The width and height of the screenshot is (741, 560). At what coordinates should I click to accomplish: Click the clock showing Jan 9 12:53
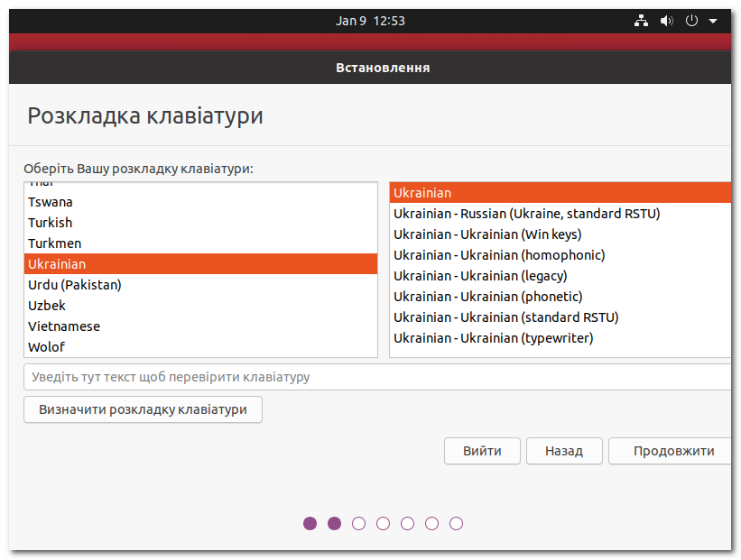coord(370,20)
